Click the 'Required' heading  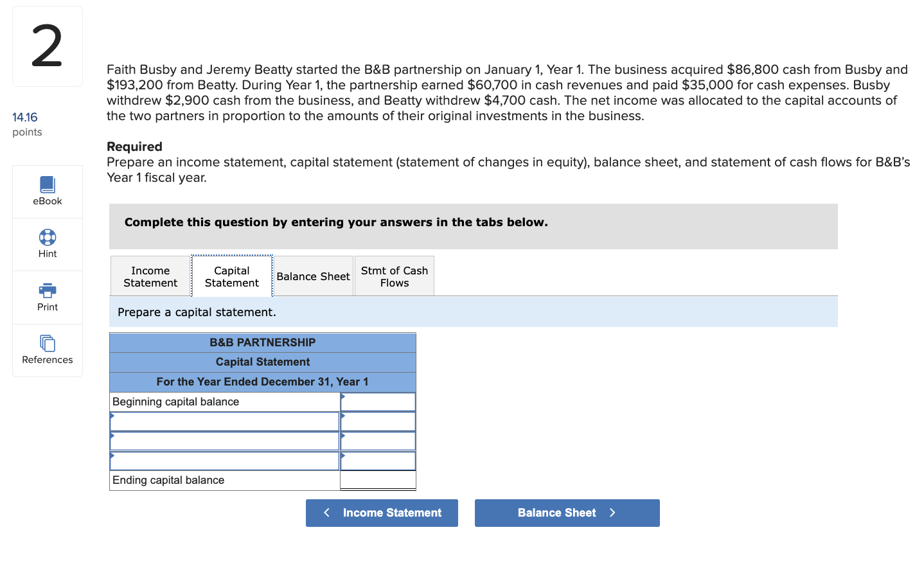[x=134, y=146]
